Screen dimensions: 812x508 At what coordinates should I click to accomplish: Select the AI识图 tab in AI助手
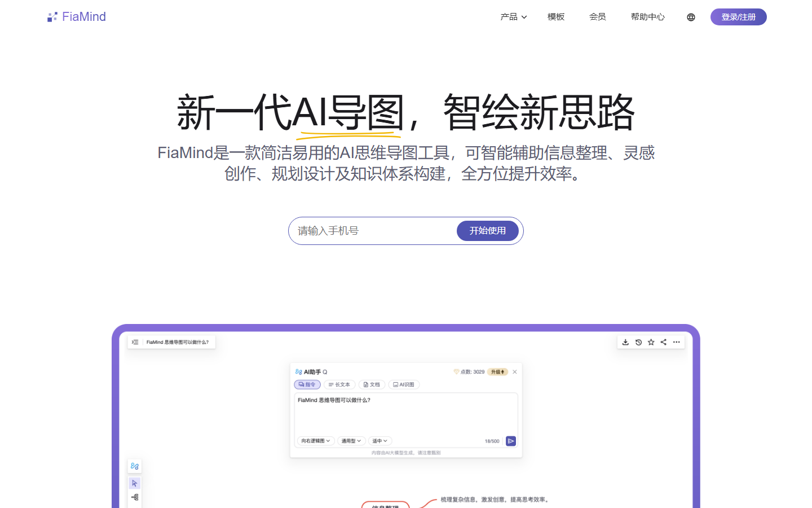404,384
